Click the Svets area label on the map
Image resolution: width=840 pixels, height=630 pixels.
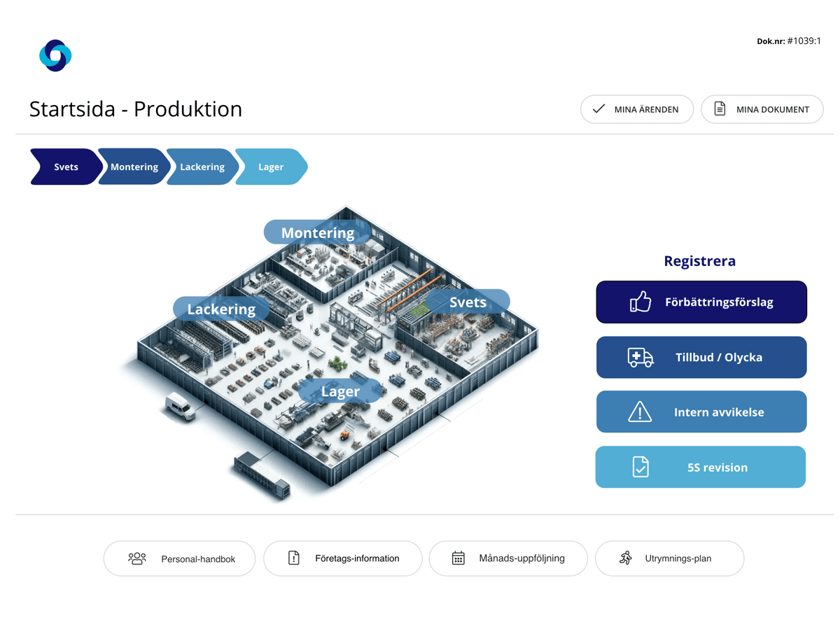tap(468, 302)
